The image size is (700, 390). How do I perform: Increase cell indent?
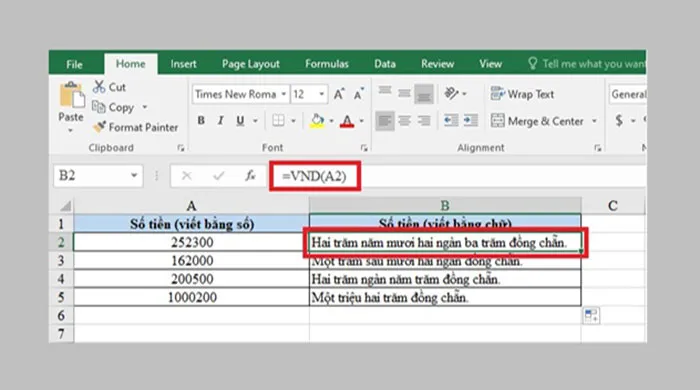pos(471,120)
